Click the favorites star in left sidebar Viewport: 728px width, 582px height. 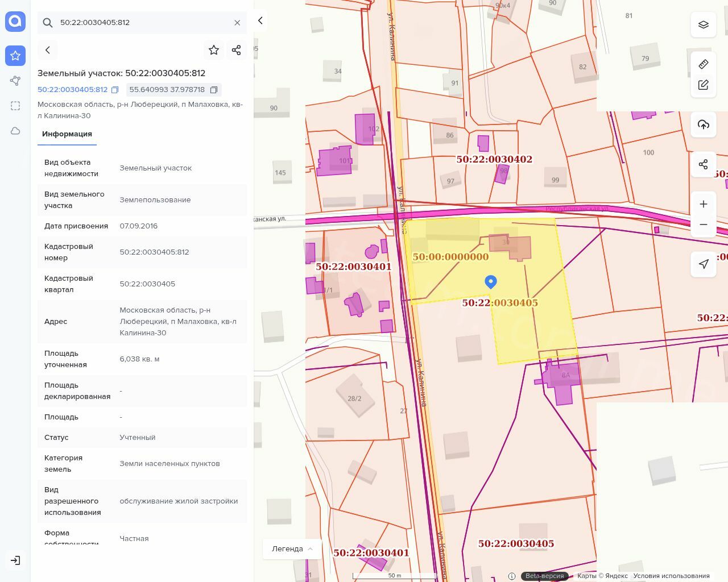pyautogui.click(x=15, y=56)
